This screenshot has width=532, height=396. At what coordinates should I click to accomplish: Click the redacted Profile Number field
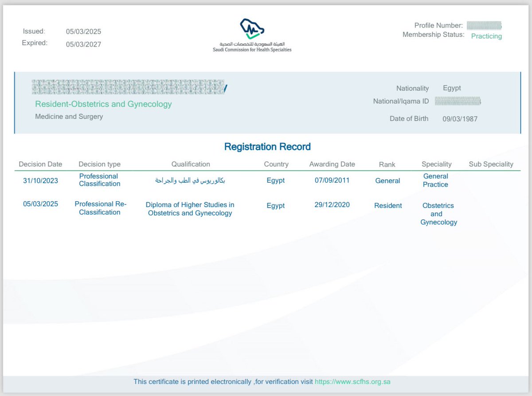485,25
